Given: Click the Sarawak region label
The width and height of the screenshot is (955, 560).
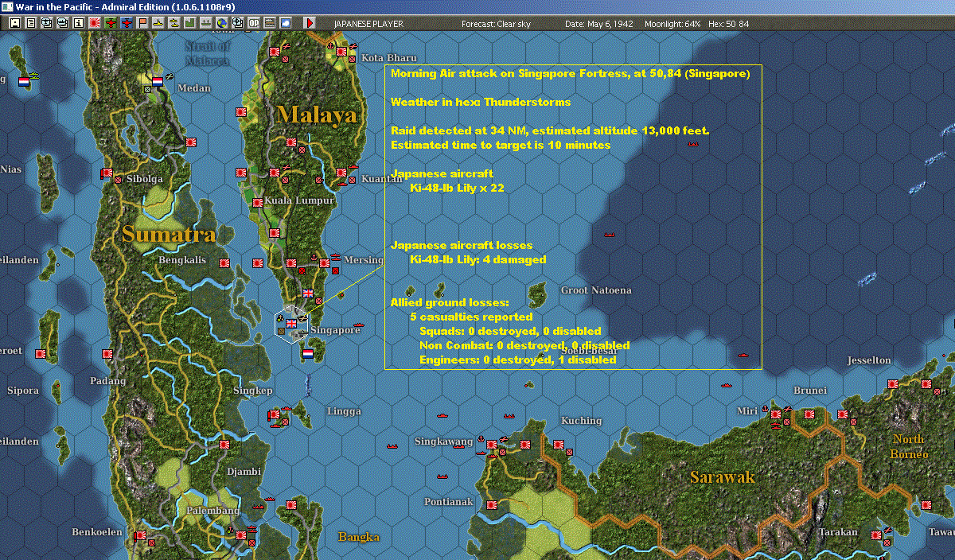Looking at the screenshot, I should click(722, 477).
